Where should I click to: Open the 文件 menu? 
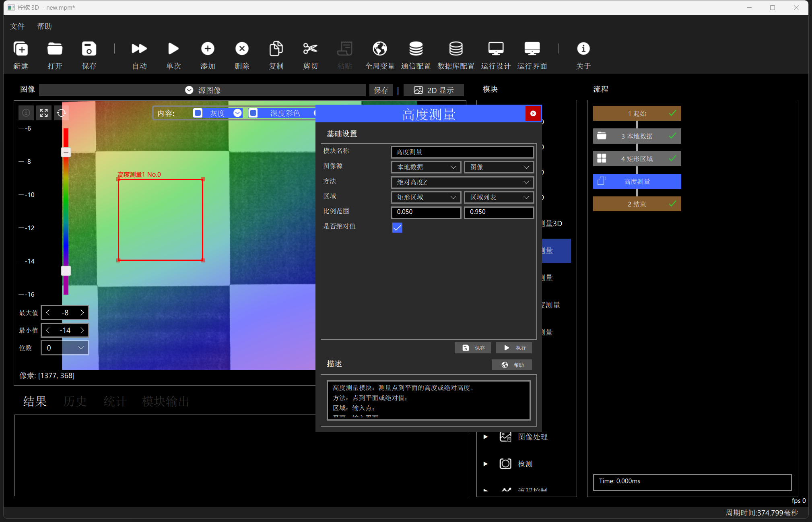pyautogui.click(x=17, y=26)
